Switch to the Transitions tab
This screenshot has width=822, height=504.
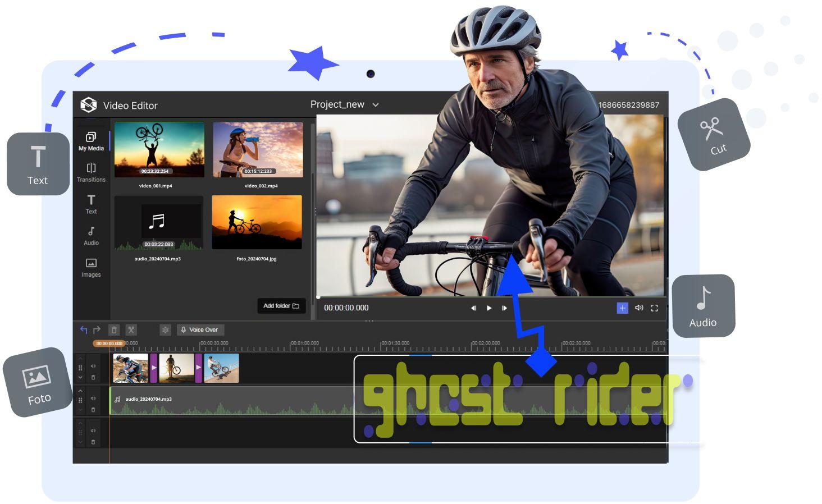pos(91,172)
